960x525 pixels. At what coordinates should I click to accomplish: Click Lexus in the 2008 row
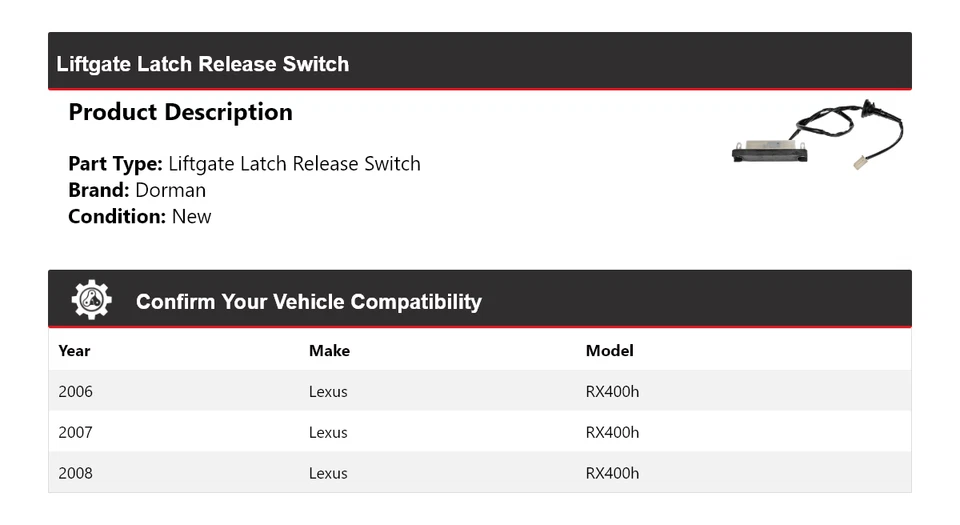point(328,473)
